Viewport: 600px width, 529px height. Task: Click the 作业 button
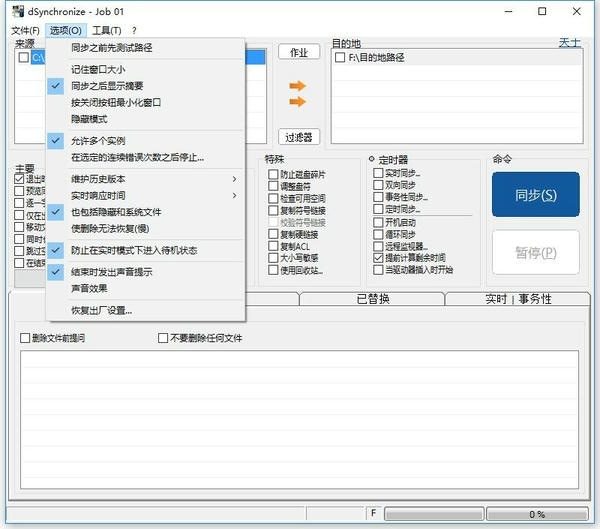click(x=299, y=52)
